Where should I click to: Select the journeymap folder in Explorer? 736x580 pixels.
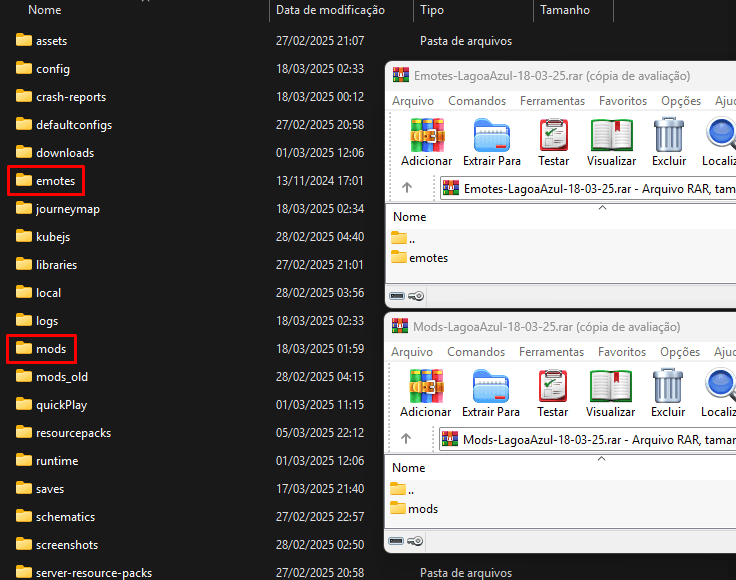pyautogui.click(x=67, y=209)
